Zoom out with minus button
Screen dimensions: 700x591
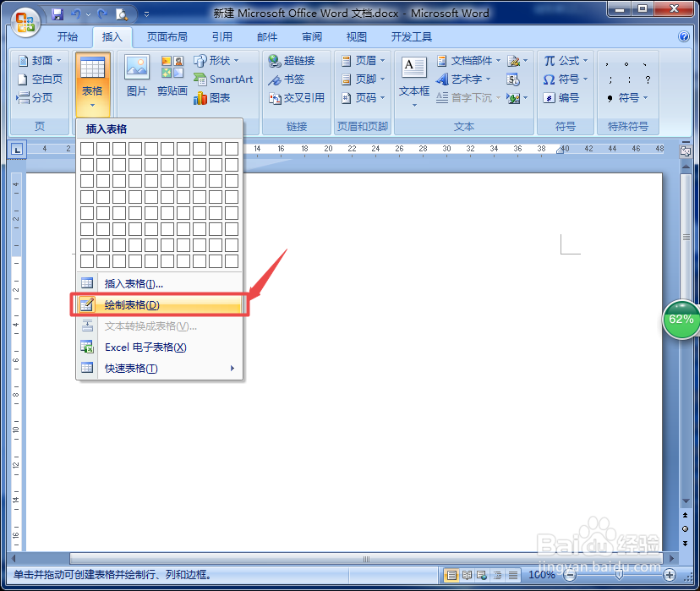click(570, 576)
